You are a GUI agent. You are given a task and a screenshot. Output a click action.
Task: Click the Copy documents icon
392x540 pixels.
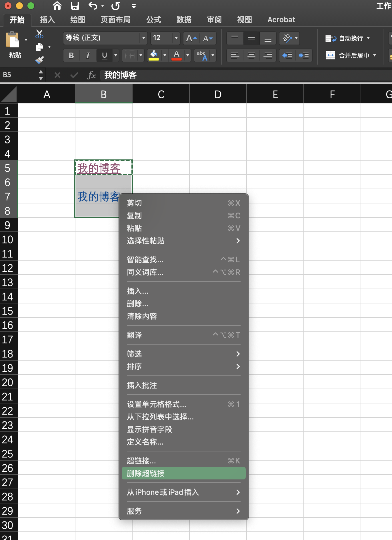pyautogui.click(x=39, y=47)
